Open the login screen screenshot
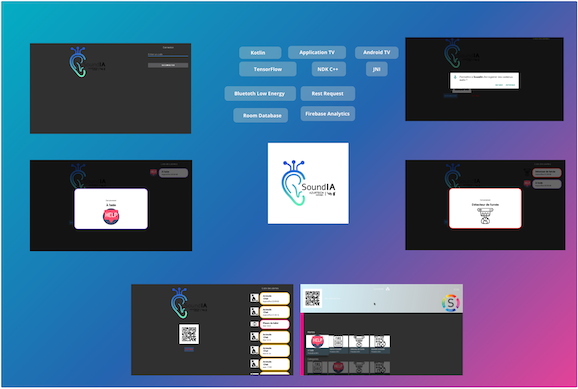 coord(111,88)
